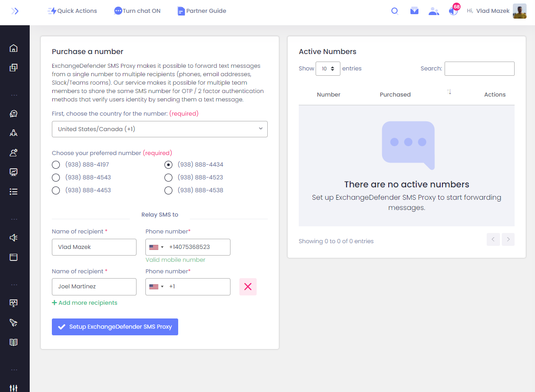Open the Partner Guide menu item
The height and width of the screenshot is (392, 535).
(202, 11)
